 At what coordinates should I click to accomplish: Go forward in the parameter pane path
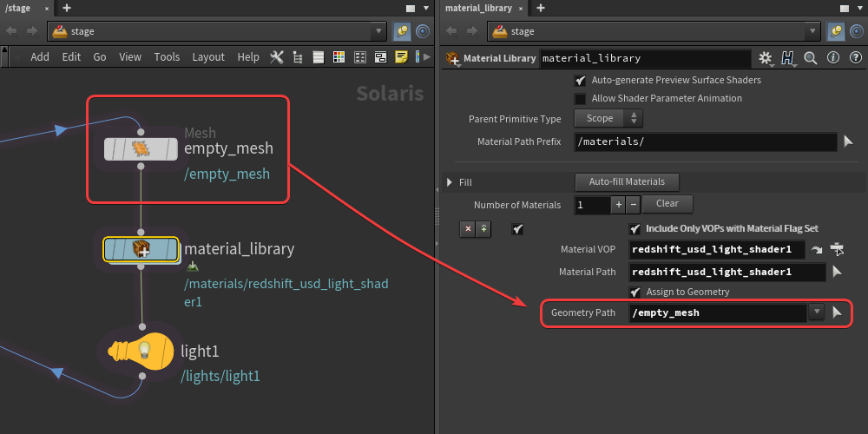tap(471, 31)
